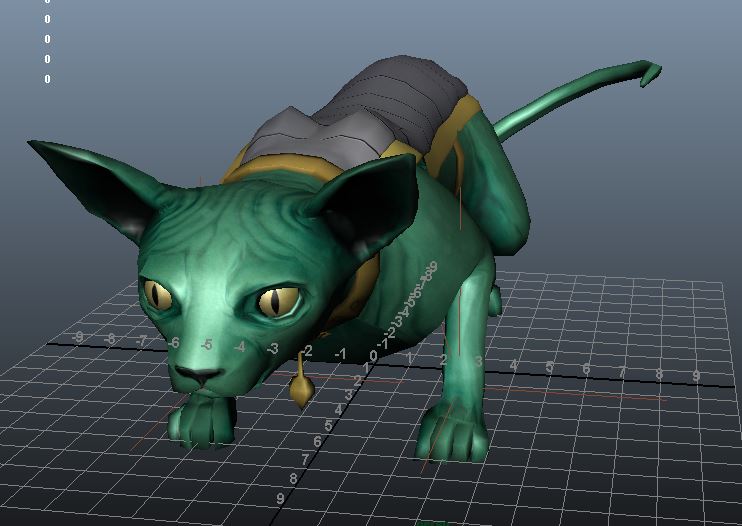The height and width of the screenshot is (526, 742).
Task: Click the -5 label on the grid axis
Action: 206,345
